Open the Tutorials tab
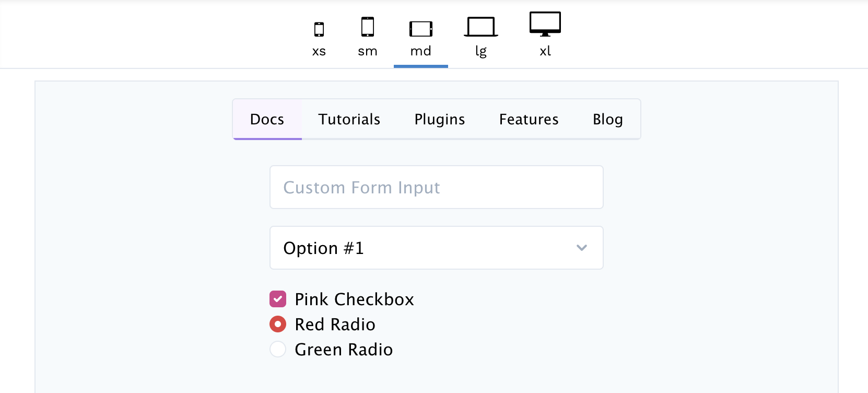 (349, 119)
